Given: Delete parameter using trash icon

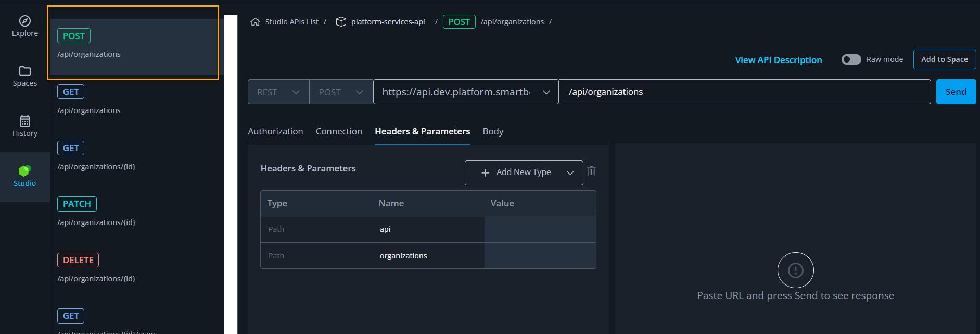Looking at the screenshot, I should [592, 171].
